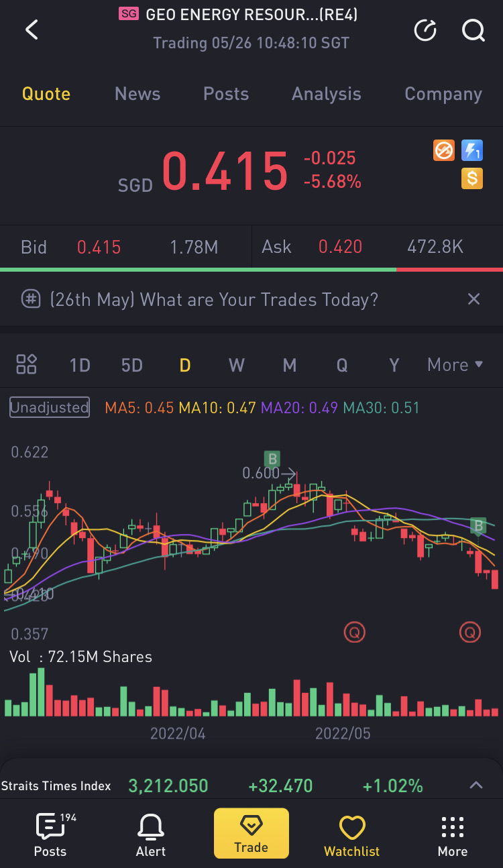Screen dimensions: 503x868
Task: Tap the MA5: 0.45 indicator label
Action: coord(139,407)
